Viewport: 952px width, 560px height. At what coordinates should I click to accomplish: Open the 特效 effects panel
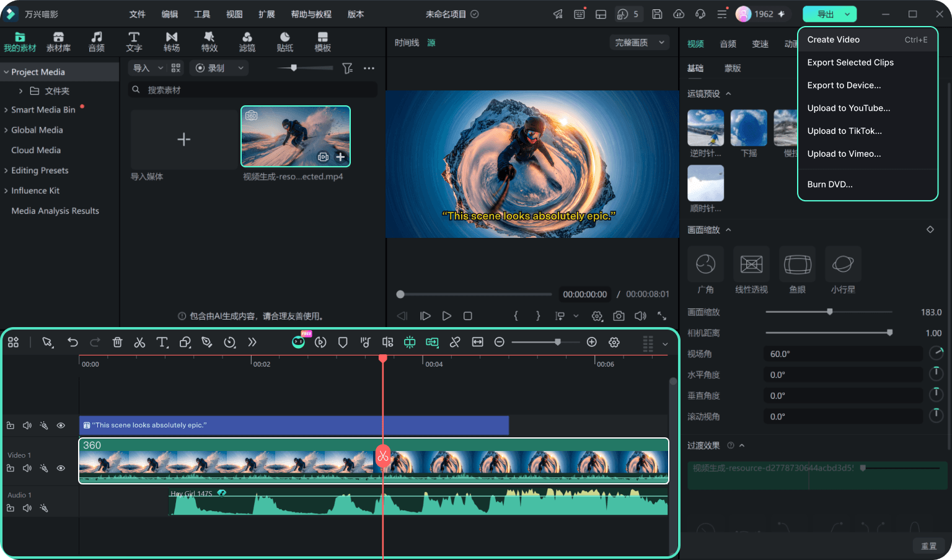click(x=209, y=42)
